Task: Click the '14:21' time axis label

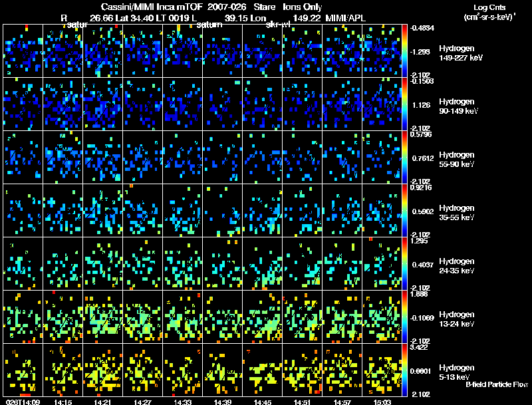Action: [x=103, y=402]
